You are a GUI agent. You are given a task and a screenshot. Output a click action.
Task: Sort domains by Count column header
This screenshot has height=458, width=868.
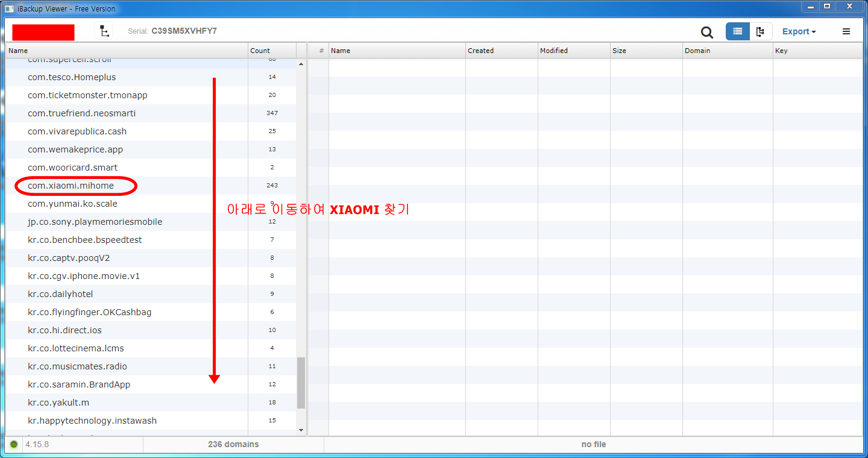[x=272, y=51]
